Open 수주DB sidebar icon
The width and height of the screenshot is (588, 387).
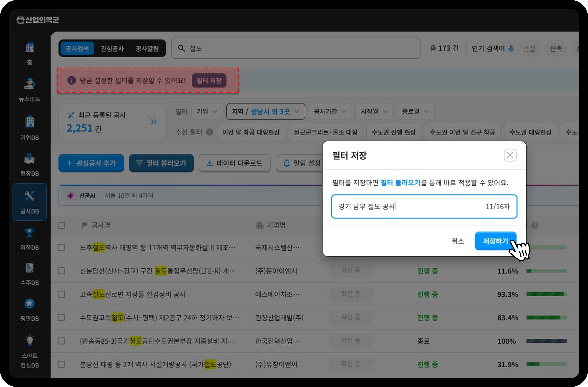coord(30,268)
